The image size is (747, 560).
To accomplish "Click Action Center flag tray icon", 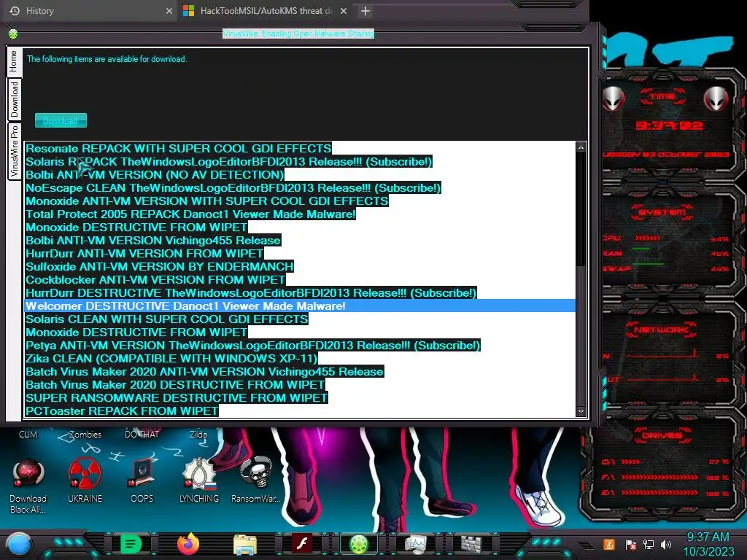I will pyautogui.click(x=630, y=544).
